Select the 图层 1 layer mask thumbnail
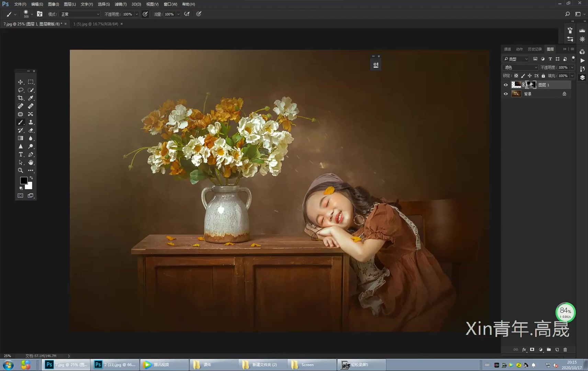 click(531, 85)
